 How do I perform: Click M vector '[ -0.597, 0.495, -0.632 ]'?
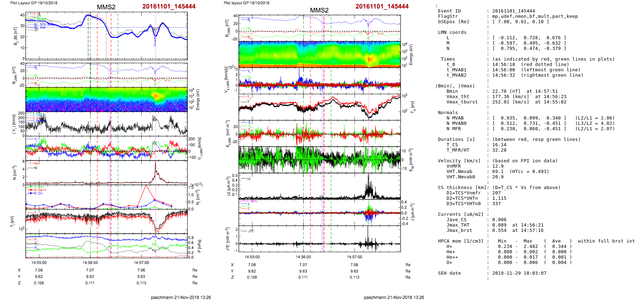[x=529, y=43]
